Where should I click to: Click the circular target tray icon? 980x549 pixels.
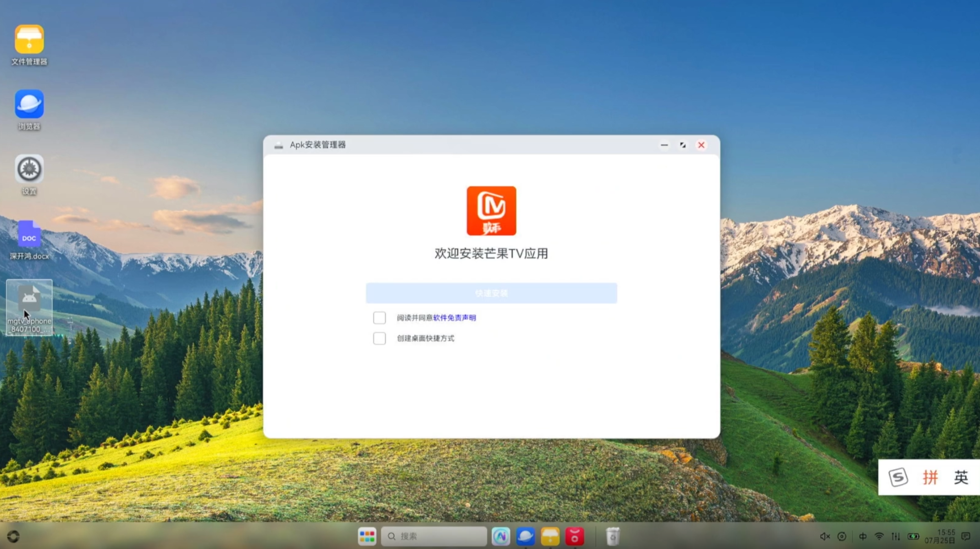pyautogui.click(x=842, y=536)
